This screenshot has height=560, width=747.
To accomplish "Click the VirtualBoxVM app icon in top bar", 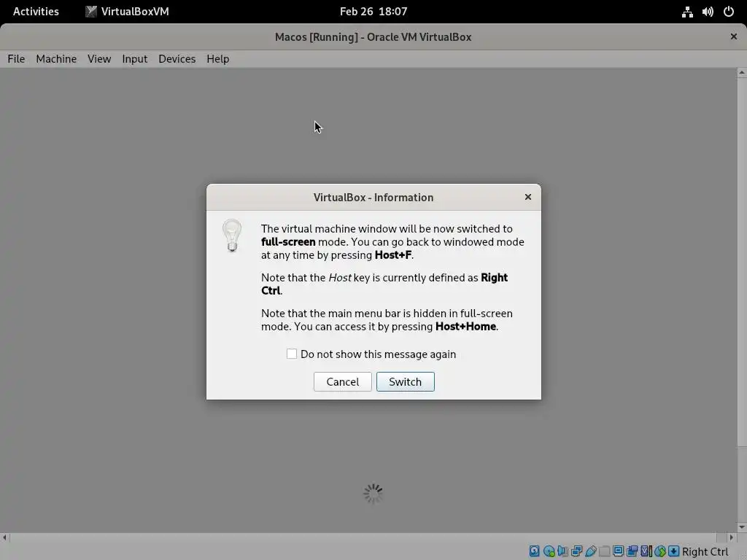I will point(91,12).
